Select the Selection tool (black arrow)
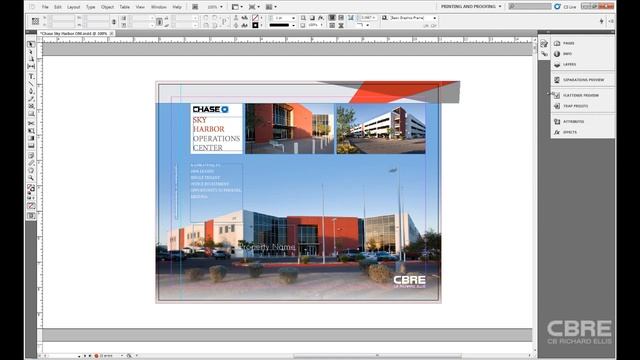This screenshot has width=640, height=360. [31, 44]
